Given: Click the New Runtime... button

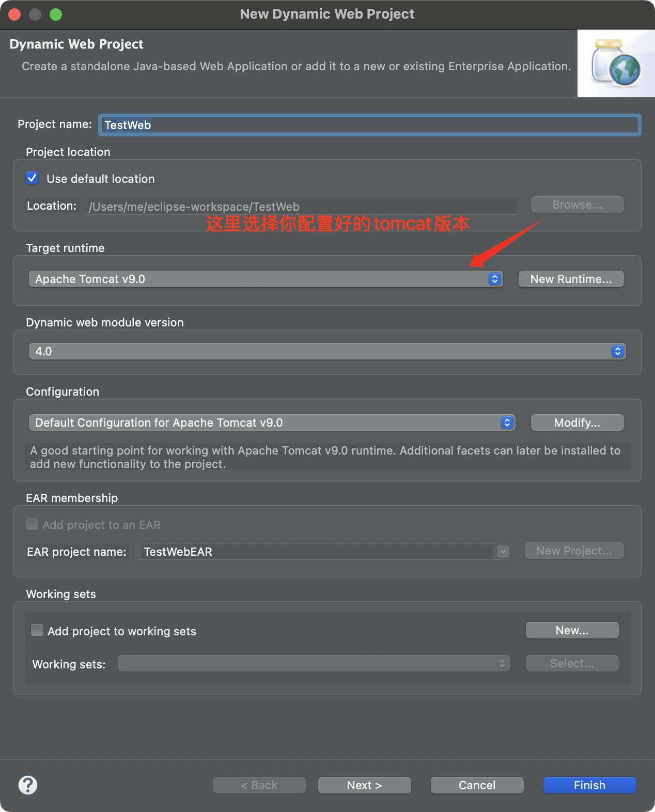Looking at the screenshot, I should (x=571, y=279).
